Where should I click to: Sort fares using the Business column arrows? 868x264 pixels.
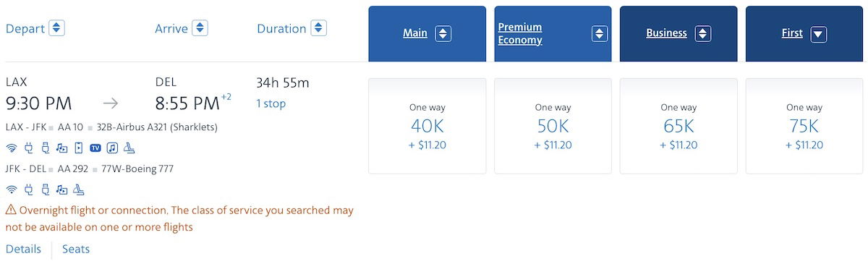click(x=702, y=34)
